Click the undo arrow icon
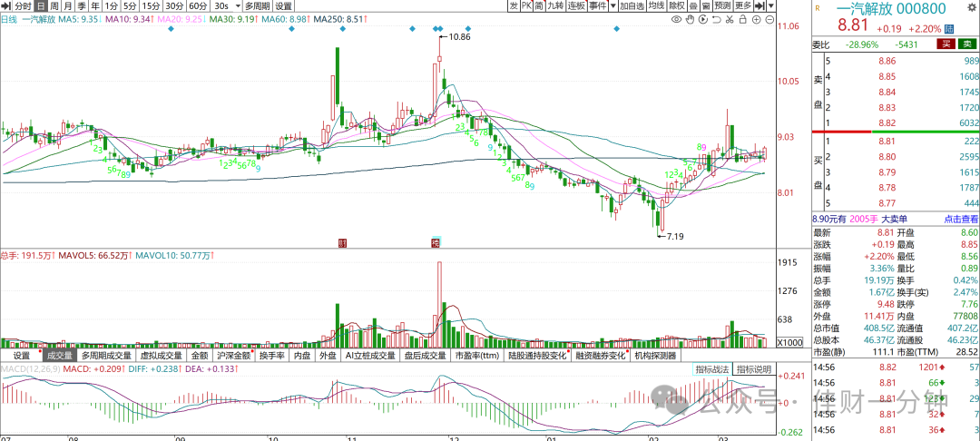 [x=717, y=19]
